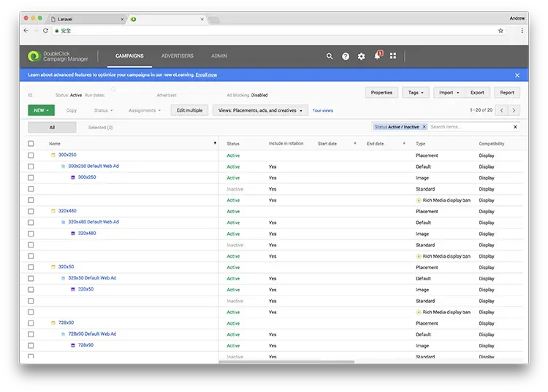
Task: Open the help question mark icon
Action: click(346, 56)
